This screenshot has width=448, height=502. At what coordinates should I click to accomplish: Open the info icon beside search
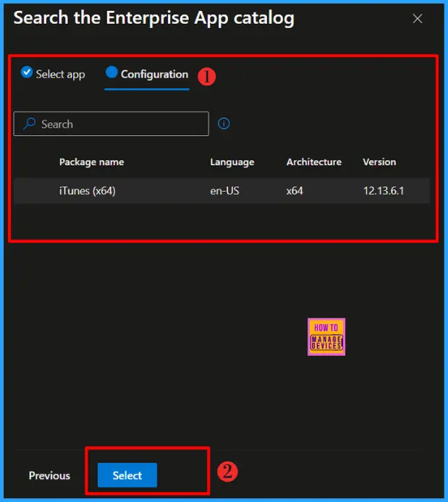point(224,123)
